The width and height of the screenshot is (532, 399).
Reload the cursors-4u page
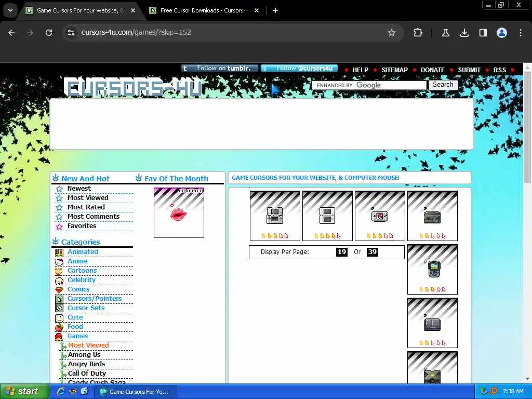[49, 33]
